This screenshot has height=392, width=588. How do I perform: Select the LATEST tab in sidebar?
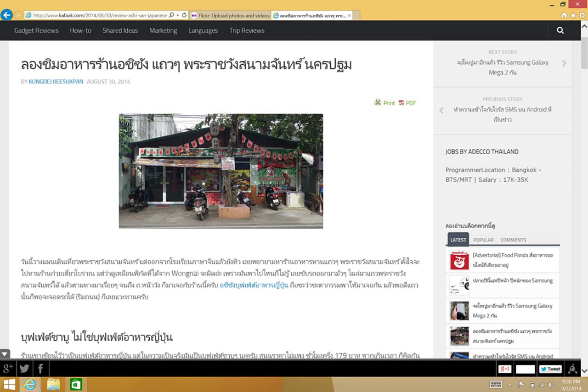(458, 240)
